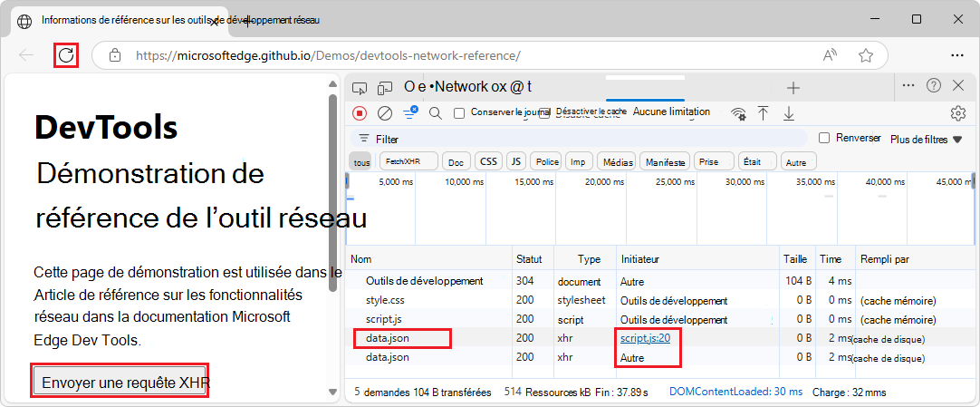Sort by Type column header
This screenshot has width=980, height=407.
point(585,259)
